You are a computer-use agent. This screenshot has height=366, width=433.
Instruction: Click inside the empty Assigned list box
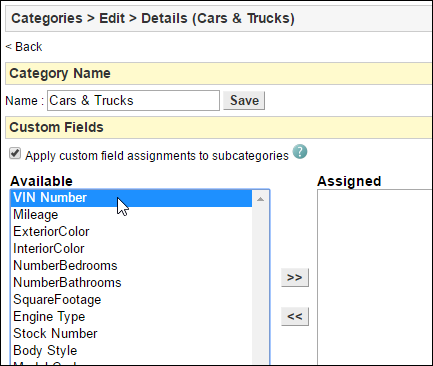[x=375, y=277]
